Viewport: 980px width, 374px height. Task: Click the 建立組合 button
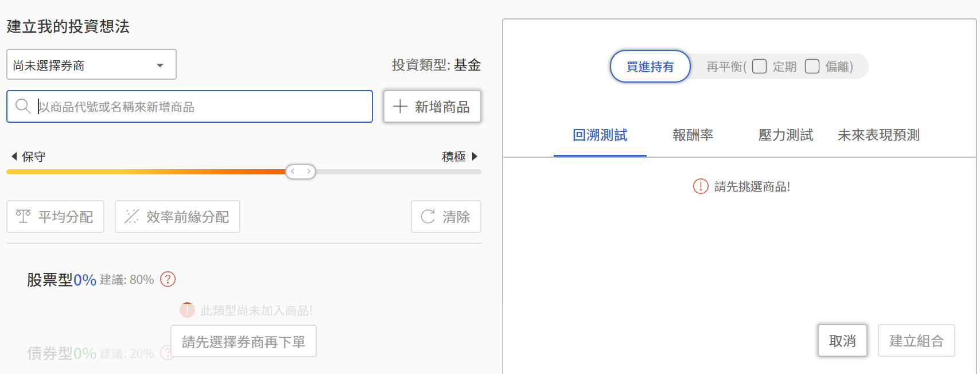tap(916, 341)
